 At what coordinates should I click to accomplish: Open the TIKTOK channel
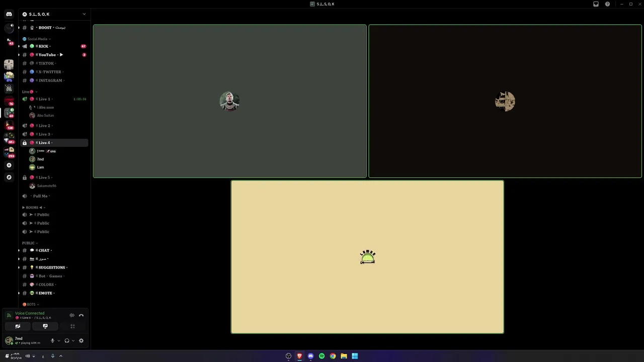[x=54, y=63]
